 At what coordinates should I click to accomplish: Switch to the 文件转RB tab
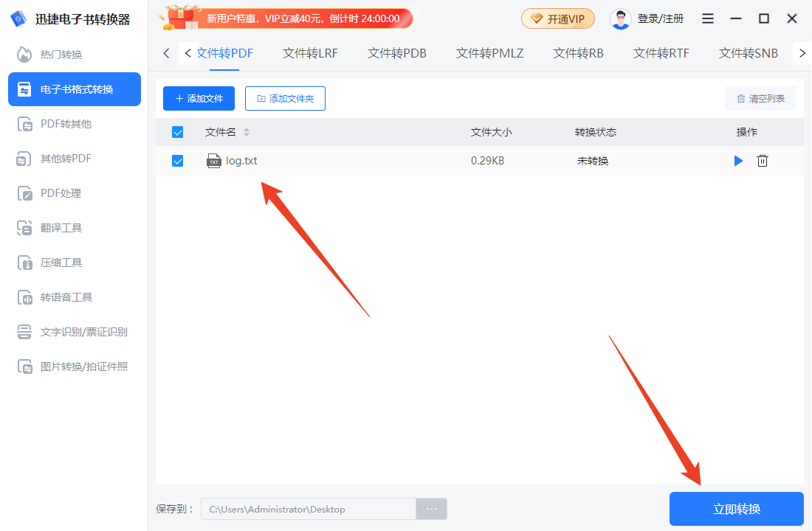coord(579,53)
